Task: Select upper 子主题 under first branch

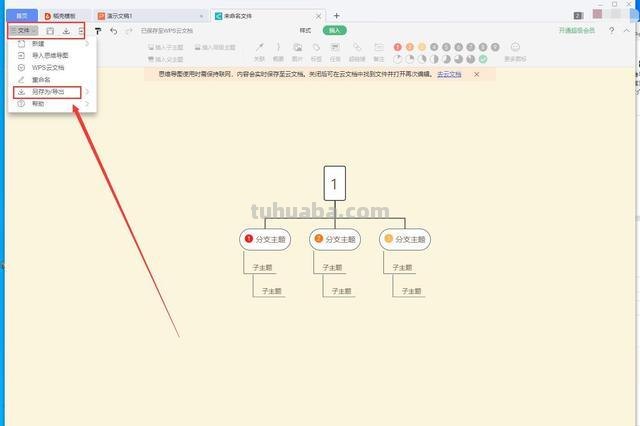Action: pos(262,268)
